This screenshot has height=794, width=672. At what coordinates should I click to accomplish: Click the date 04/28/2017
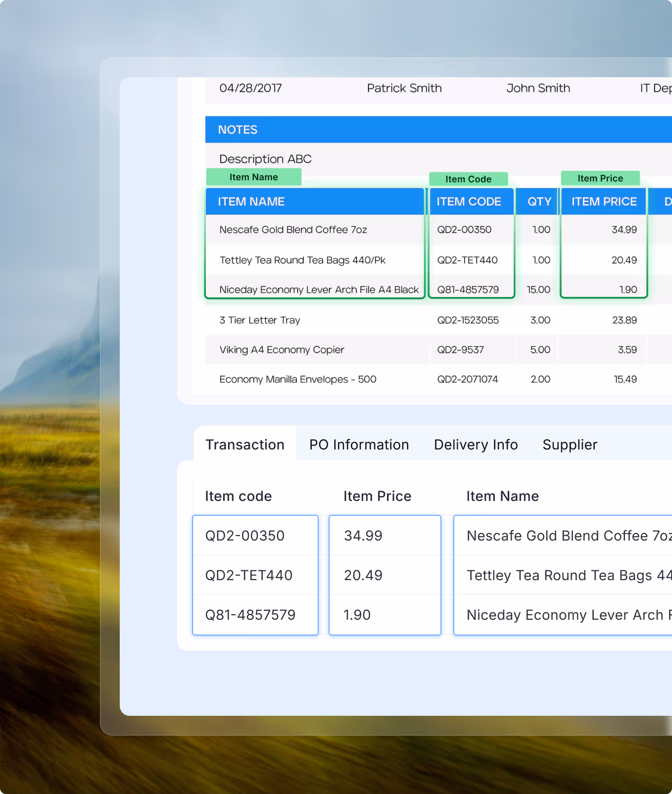click(250, 88)
